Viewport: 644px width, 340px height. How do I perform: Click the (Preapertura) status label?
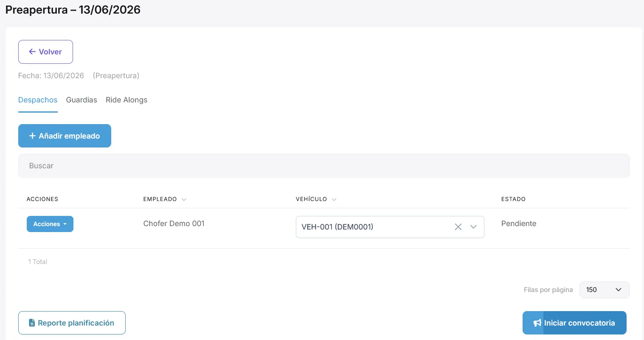coord(116,76)
